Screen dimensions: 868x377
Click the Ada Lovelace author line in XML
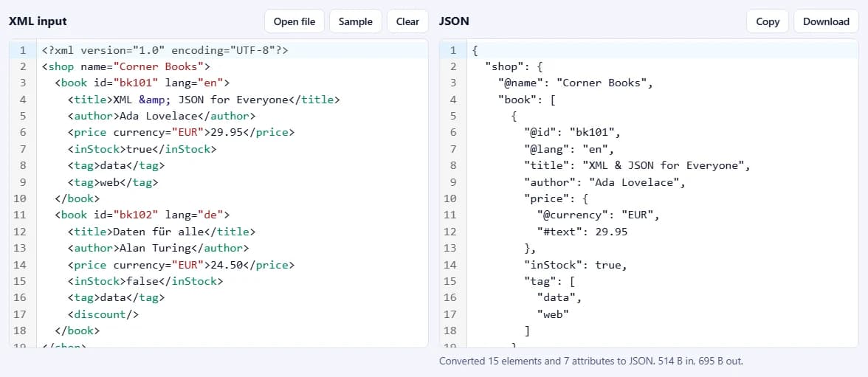click(x=162, y=117)
